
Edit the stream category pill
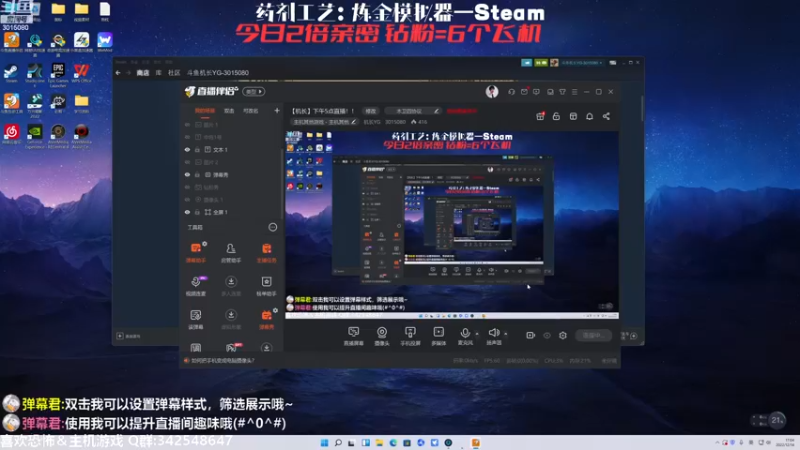click(x=324, y=122)
